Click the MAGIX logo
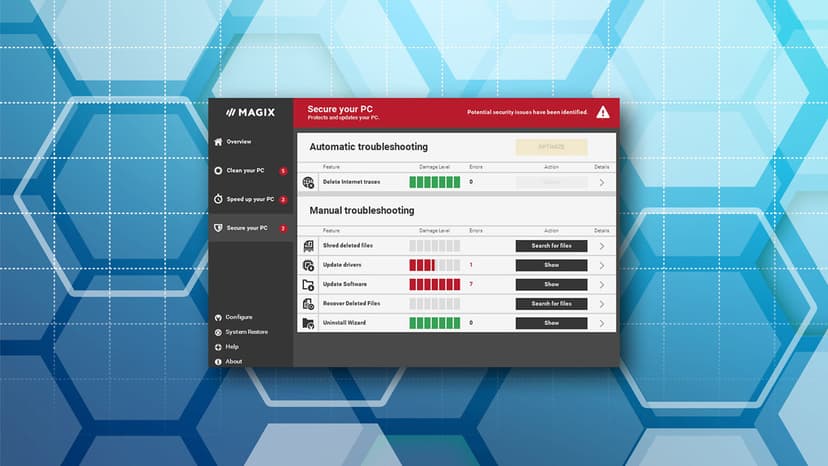This screenshot has width=828, height=466. pyautogui.click(x=250, y=113)
